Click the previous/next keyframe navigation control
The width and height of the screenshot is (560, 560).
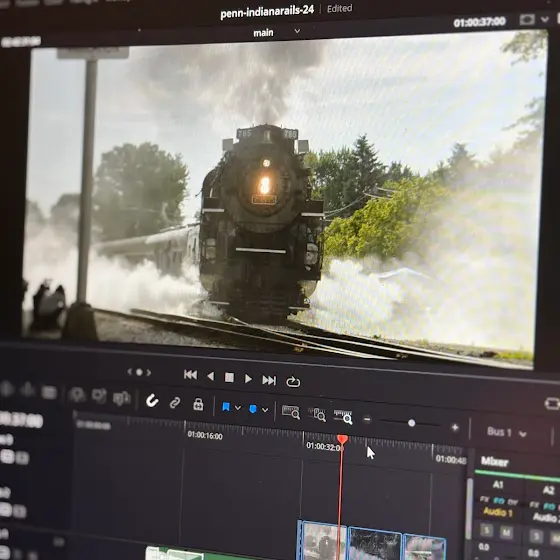coord(139,372)
